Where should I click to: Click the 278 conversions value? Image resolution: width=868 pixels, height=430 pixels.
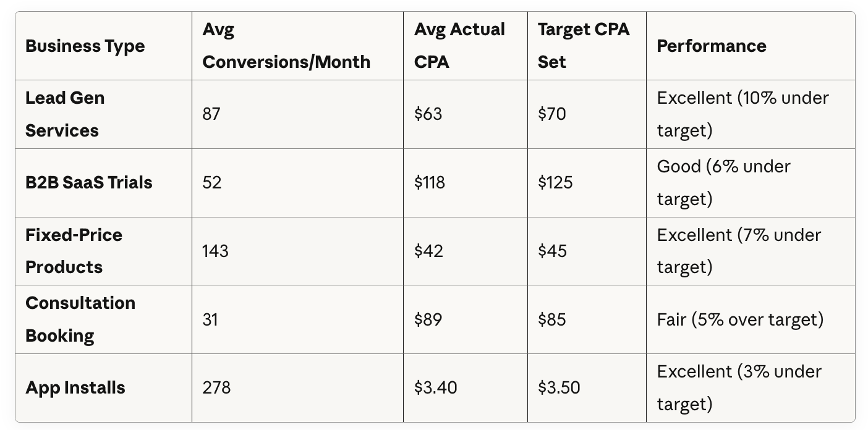[216, 388]
